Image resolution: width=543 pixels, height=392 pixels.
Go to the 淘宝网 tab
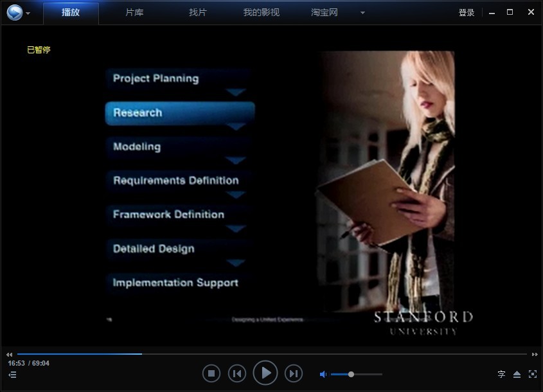pos(325,12)
